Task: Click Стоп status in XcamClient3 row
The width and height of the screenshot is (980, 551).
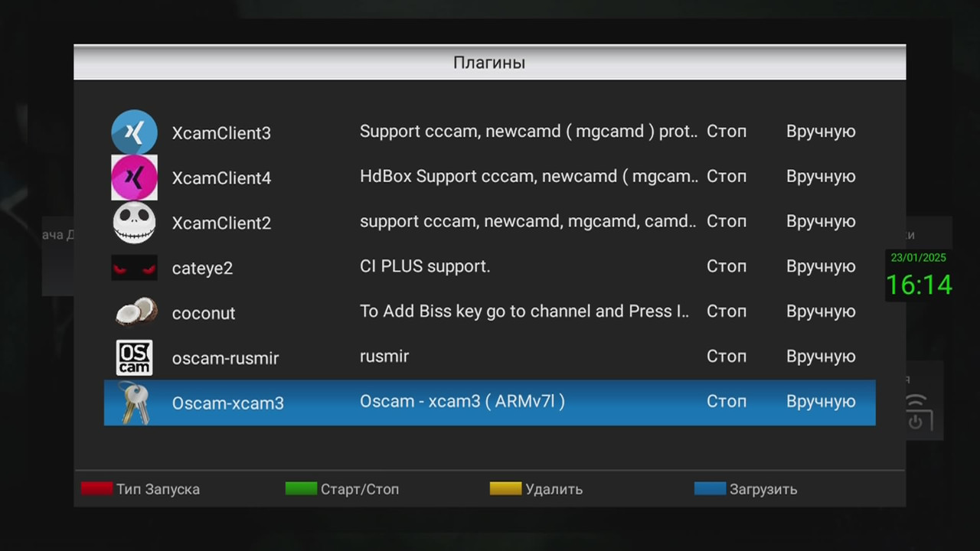Action: [x=727, y=132]
